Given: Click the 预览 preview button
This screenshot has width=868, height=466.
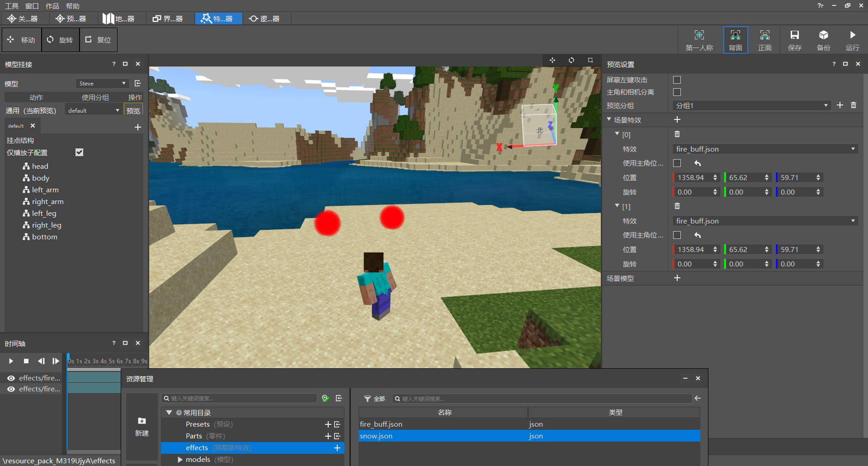Looking at the screenshot, I should tap(133, 110).
